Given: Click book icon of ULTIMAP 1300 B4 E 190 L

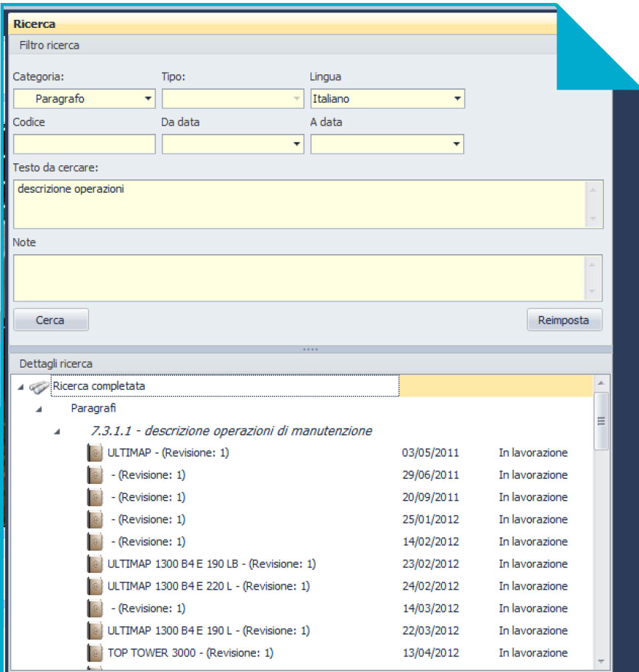Looking at the screenshot, I should tap(94, 631).
